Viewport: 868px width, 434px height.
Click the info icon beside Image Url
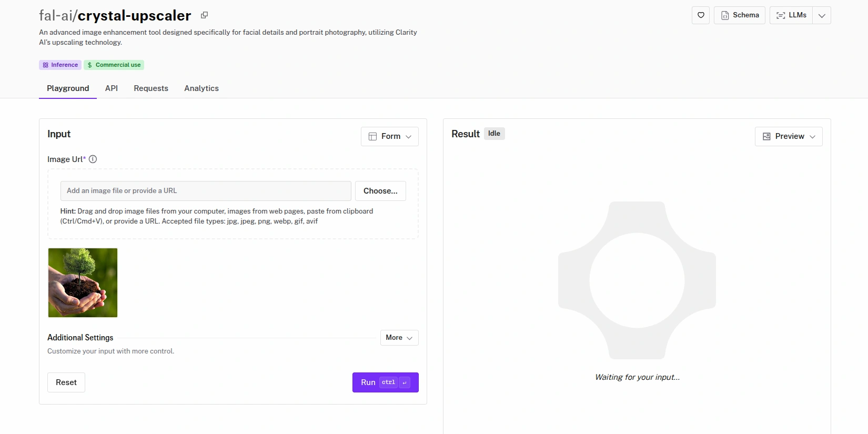click(x=93, y=159)
